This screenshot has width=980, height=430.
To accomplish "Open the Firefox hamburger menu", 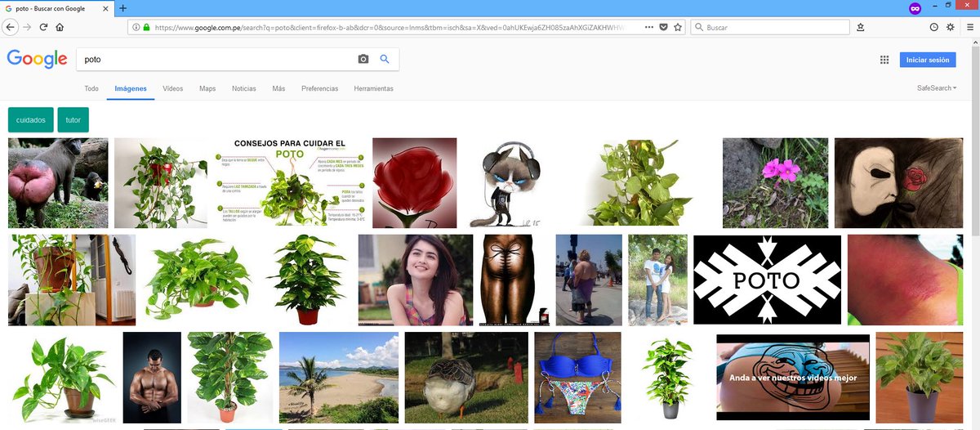I will click(x=969, y=27).
